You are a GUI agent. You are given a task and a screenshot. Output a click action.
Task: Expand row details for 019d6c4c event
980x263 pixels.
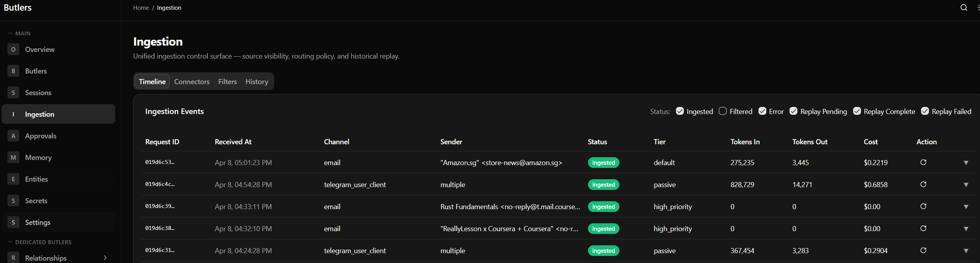(x=966, y=185)
